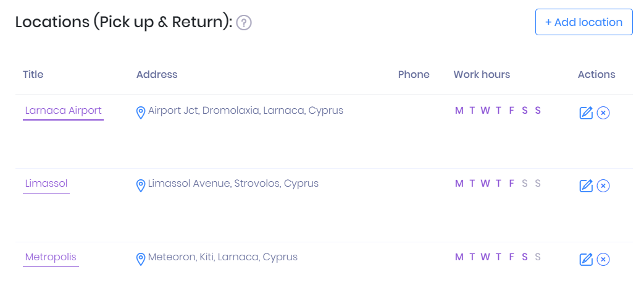This screenshot has height=285, width=644.
Task: Click the help question mark icon
Action: (x=244, y=23)
